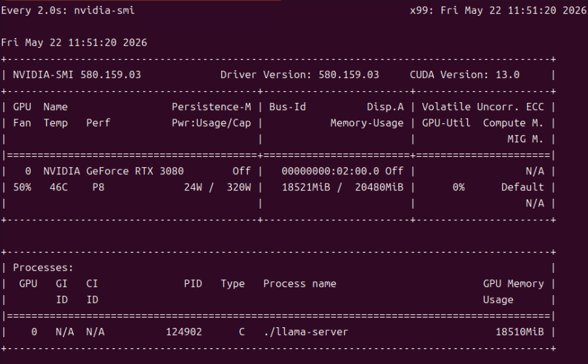Click the 'Pwr:Usage/Cap' header

pyautogui.click(x=211, y=123)
